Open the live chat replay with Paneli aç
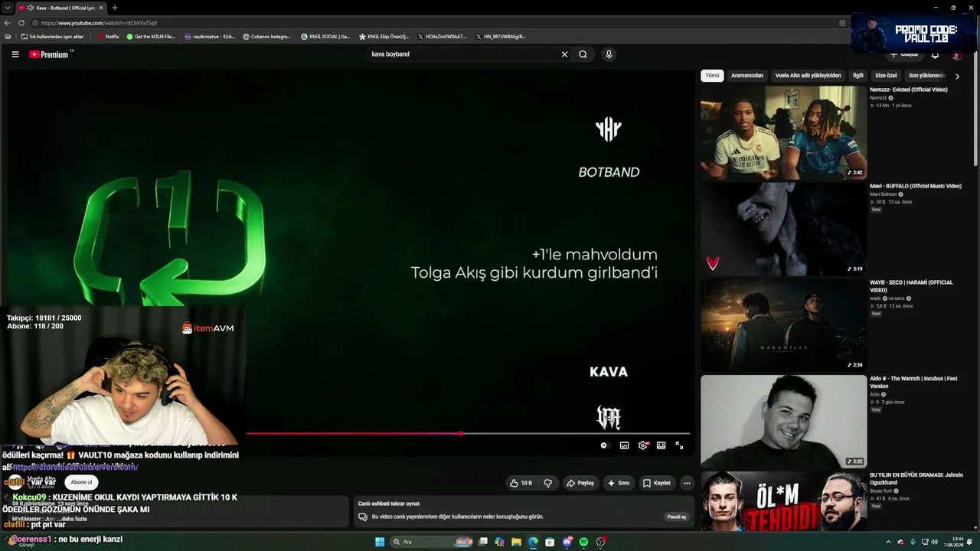Viewport: 980px width, 551px height. (677, 517)
